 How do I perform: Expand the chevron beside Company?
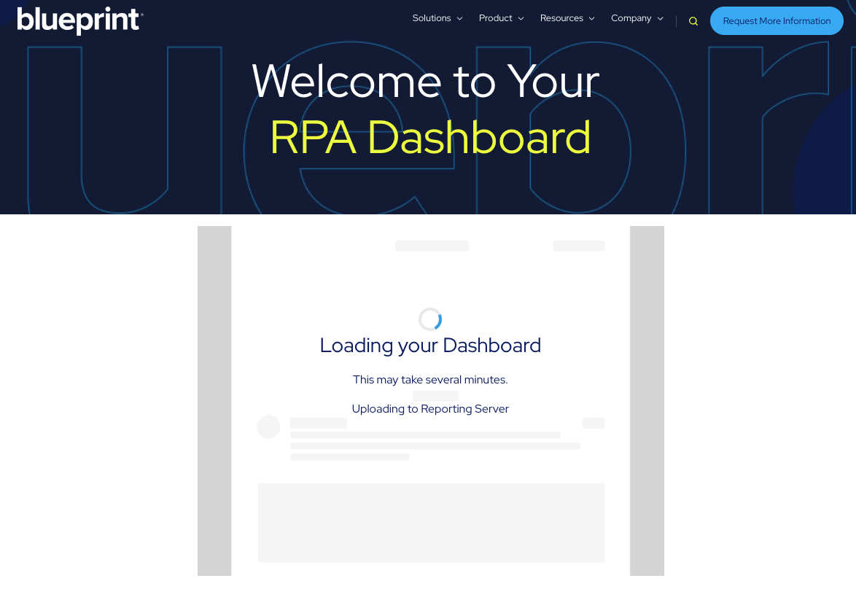(661, 19)
